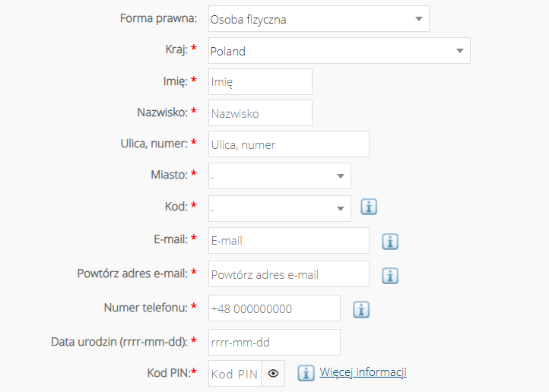Click into the Nazwisko text field
This screenshot has height=392, width=549.
260,113
